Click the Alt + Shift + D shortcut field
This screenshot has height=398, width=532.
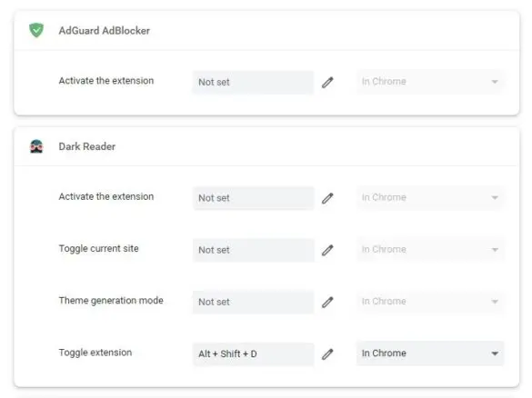(253, 354)
